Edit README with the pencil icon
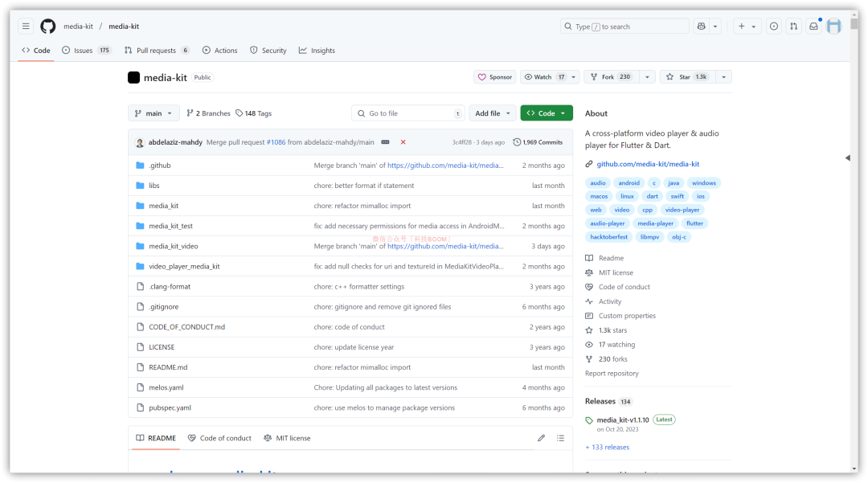The image size is (868, 483). point(541,438)
